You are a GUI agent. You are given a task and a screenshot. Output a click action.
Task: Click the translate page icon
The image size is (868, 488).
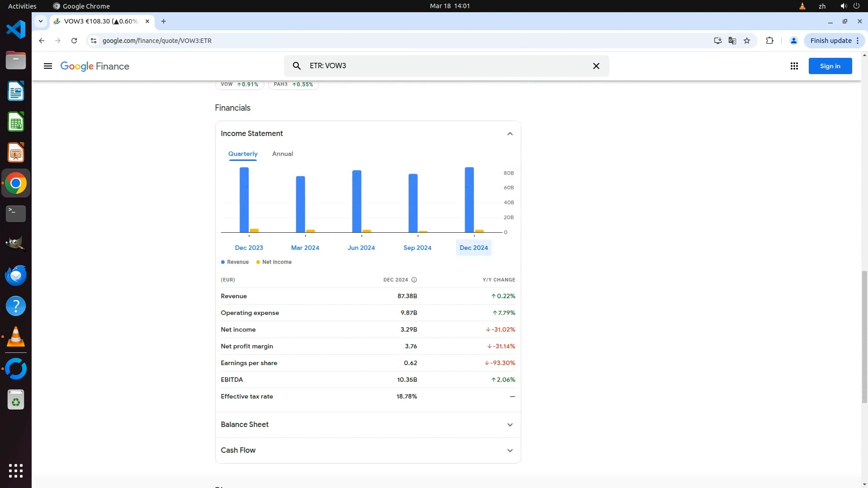pyautogui.click(x=732, y=41)
